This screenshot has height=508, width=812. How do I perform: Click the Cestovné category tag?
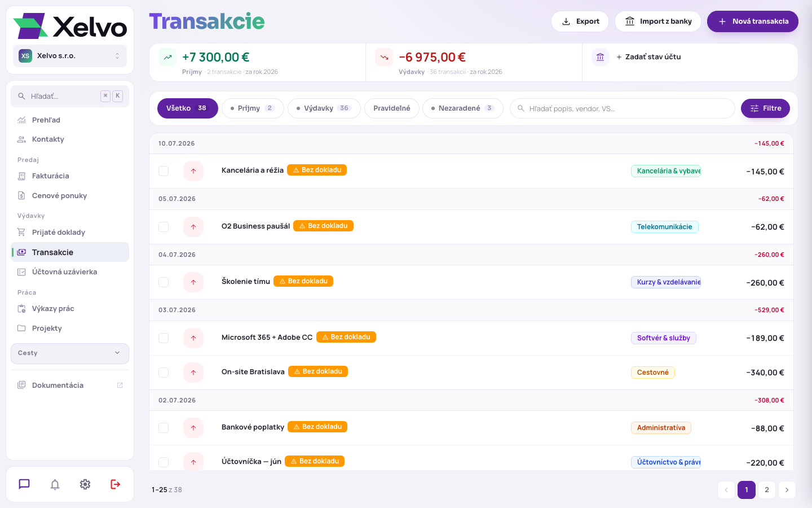653,373
